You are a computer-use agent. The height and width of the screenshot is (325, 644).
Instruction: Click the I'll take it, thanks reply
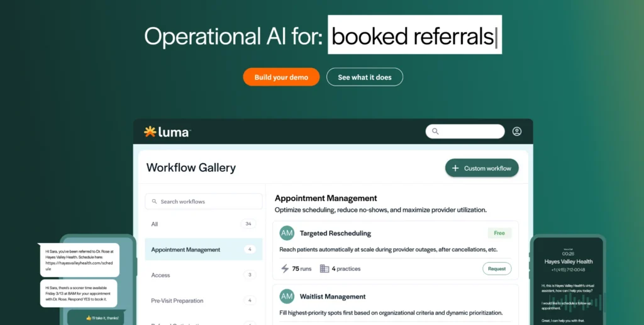tap(96, 317)
